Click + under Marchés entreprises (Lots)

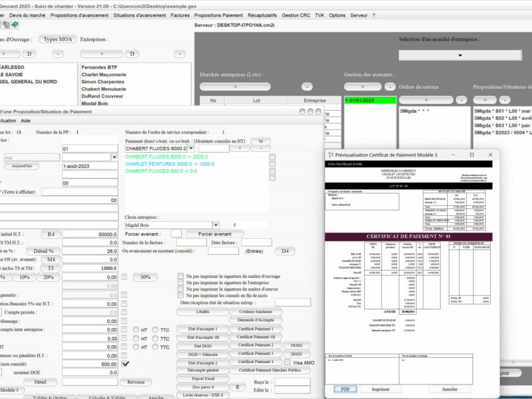(235, 87)
